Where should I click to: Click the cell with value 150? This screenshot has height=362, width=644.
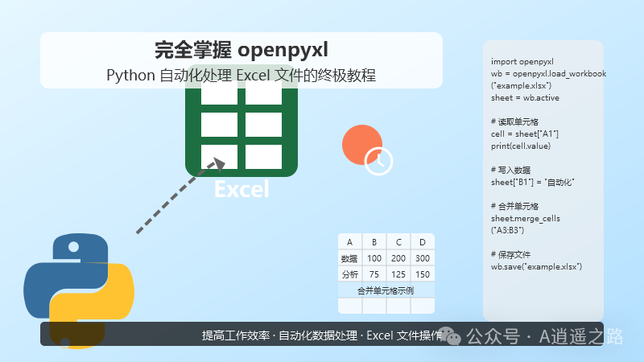(x=423, y=274)
